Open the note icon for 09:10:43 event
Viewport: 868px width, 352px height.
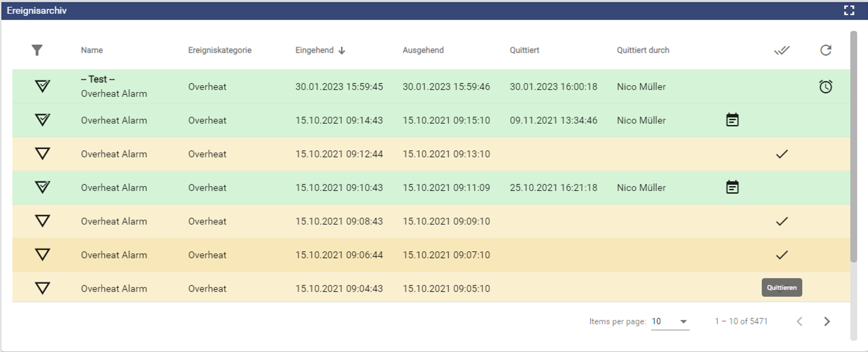[732, 187]
